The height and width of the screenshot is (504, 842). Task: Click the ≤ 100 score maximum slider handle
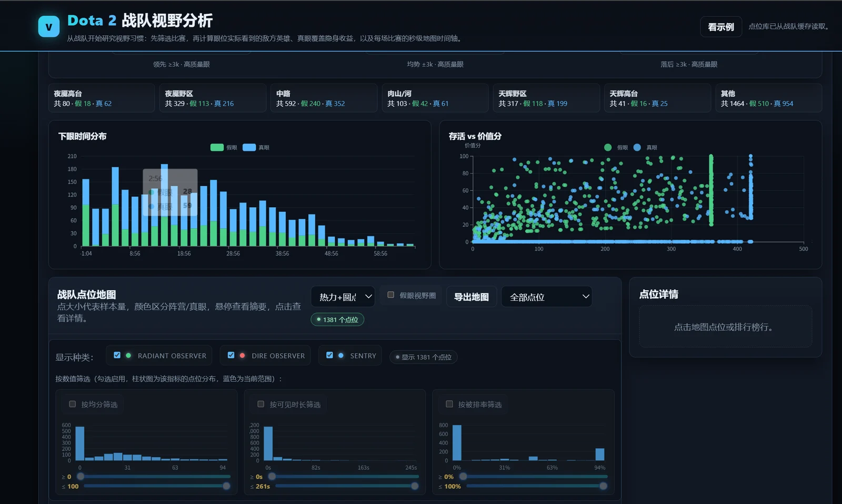coord(226,486)
